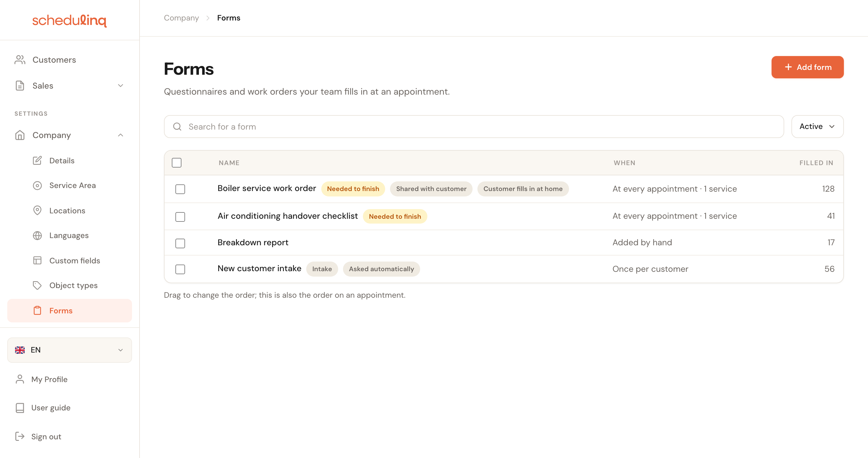868x458 pixels.
Task: Click the Service Area target icon
Action: click(x=37, y=186)
